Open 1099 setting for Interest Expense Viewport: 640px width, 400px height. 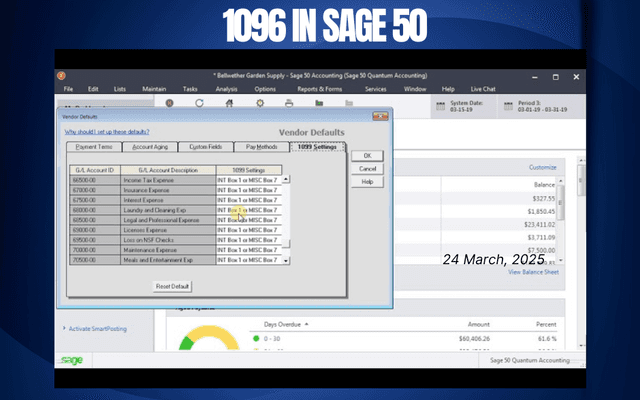pos(249,200)
